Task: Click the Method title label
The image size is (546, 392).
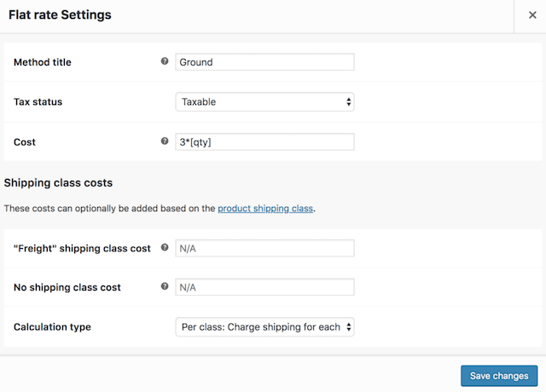Action: coord(43,62)
